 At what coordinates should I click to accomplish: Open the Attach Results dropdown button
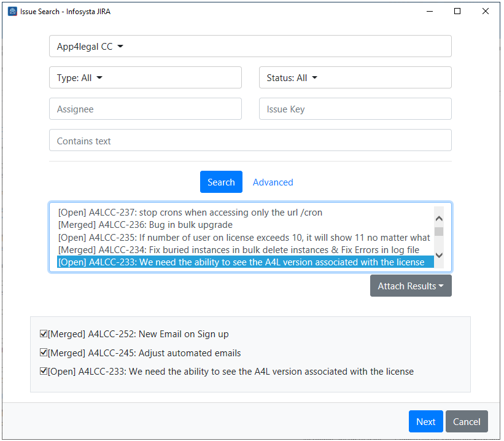(411, 286)
